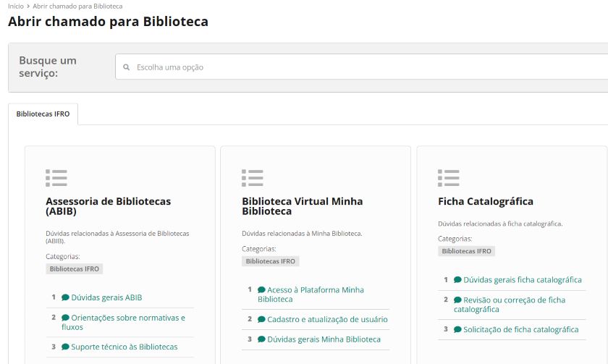Click the Abrir chamado para Biblioteca breadcrumb
Viewport: 608px width, 364px height.
tap(77, 6)
